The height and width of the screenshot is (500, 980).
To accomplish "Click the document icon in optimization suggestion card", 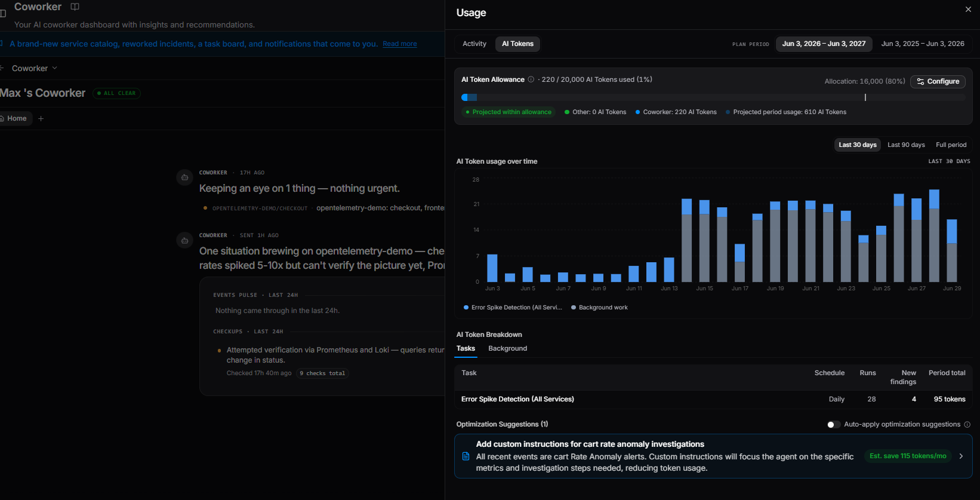I will (466, 456).
